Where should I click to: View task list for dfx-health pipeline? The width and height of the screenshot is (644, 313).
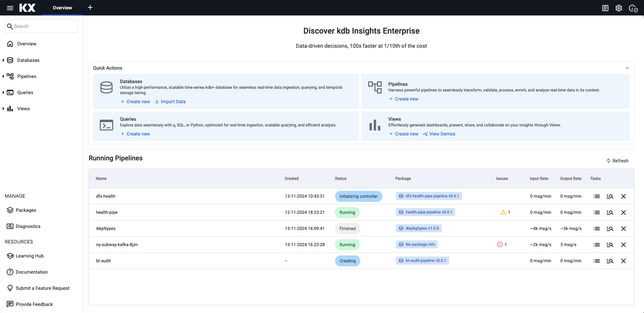pos(597,196)
